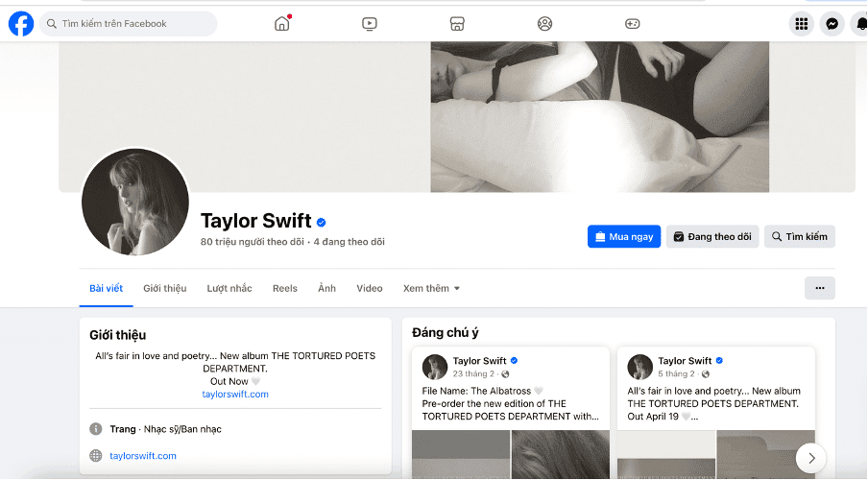
Task: Toggle the Đang theo dõi button
Action: pyautogui.click(x=711, y=236)
